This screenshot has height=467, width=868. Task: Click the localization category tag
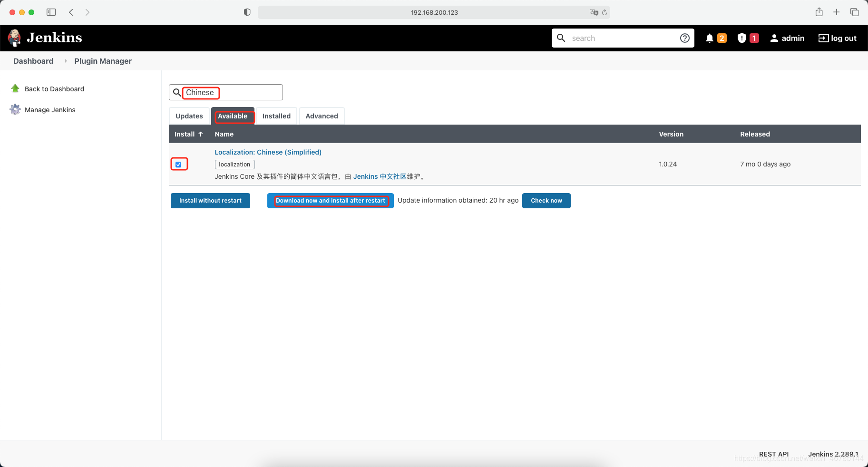tap(234, 165)
